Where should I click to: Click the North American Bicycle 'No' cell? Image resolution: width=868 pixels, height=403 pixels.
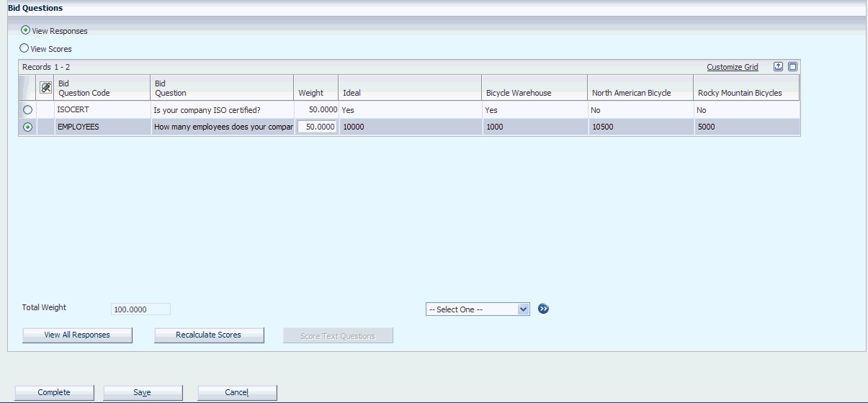pyautogui.click(x=640, y=110)
